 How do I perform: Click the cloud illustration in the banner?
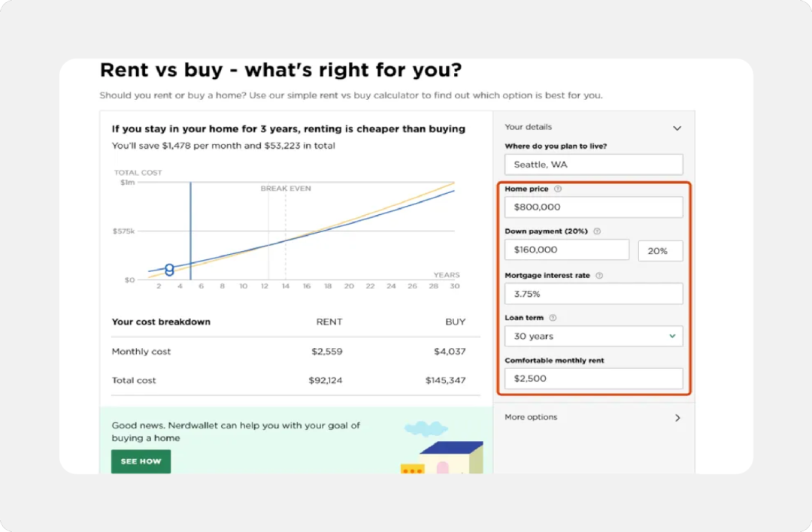pos(426,428)
